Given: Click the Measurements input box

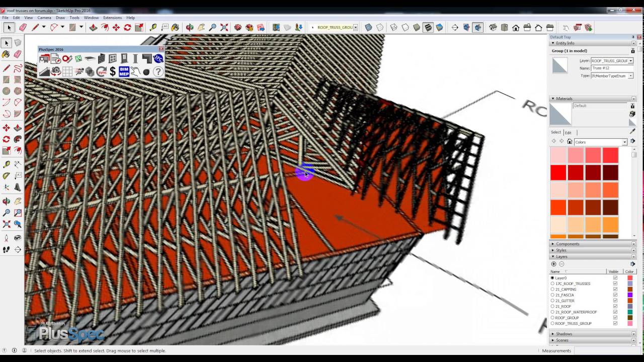Looking at the screenshot, I should click(608, 350).
